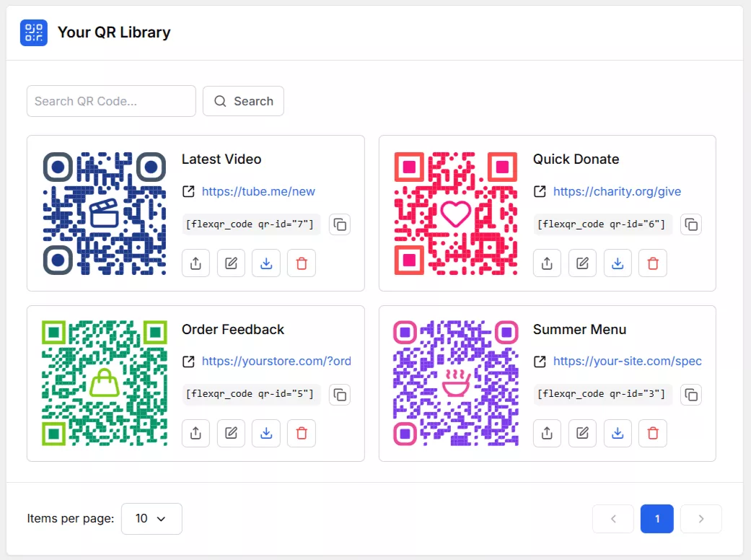
Task: Click external link icon for Latest Video
Action: (x=189, y=192)
